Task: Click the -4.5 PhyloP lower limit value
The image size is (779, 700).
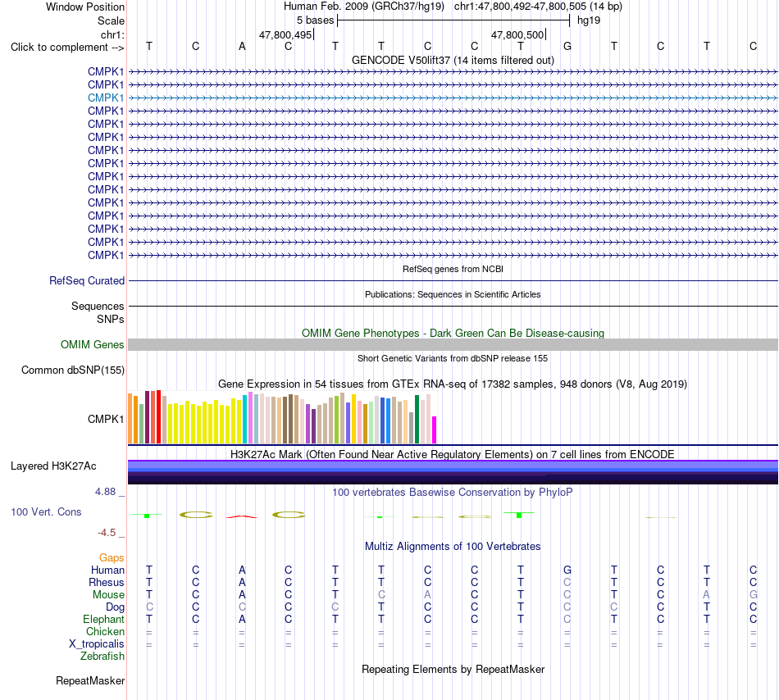Action: coord(107,533)
